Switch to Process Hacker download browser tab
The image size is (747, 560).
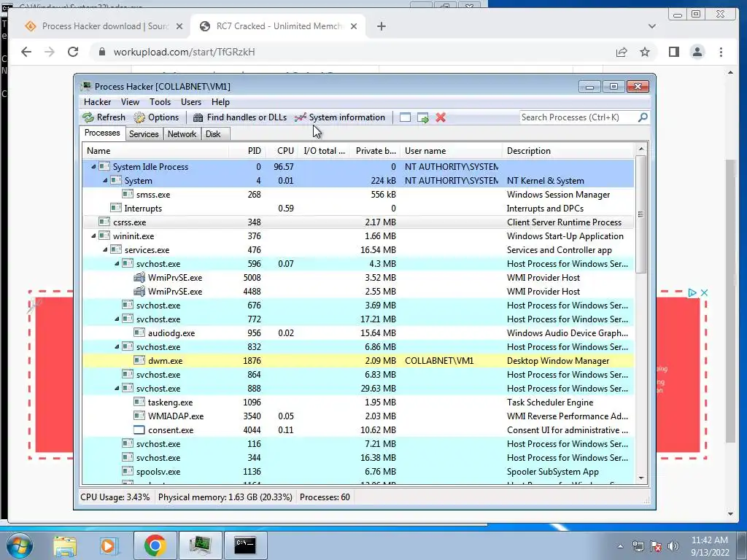tap(104, 26)
